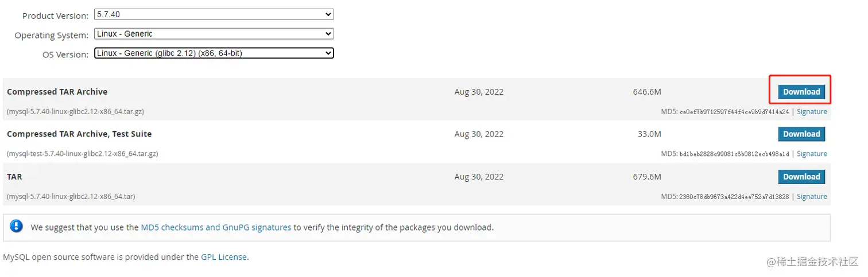Click the Compressed TAR Archive title
This screenshot has height=277, width=868.
point(57,92)
